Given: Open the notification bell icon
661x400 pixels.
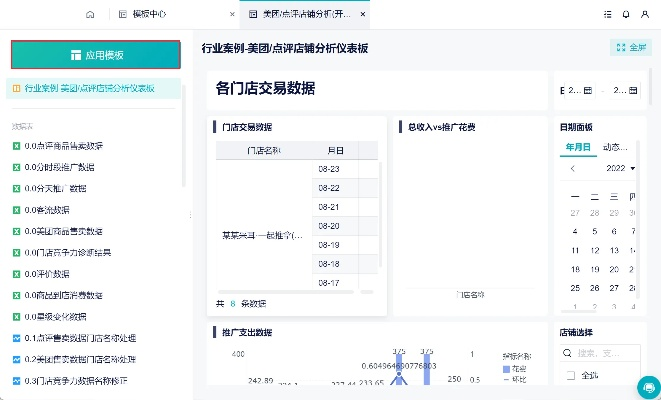Looking at the screenshot, I should click(626, 15).
